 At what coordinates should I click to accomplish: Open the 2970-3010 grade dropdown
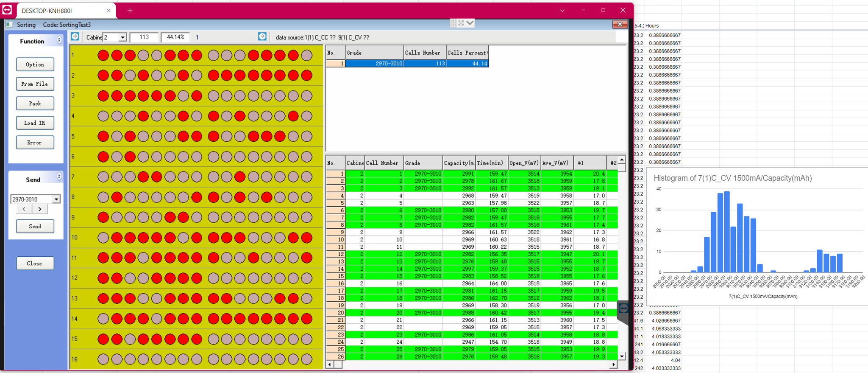(56, 199)
